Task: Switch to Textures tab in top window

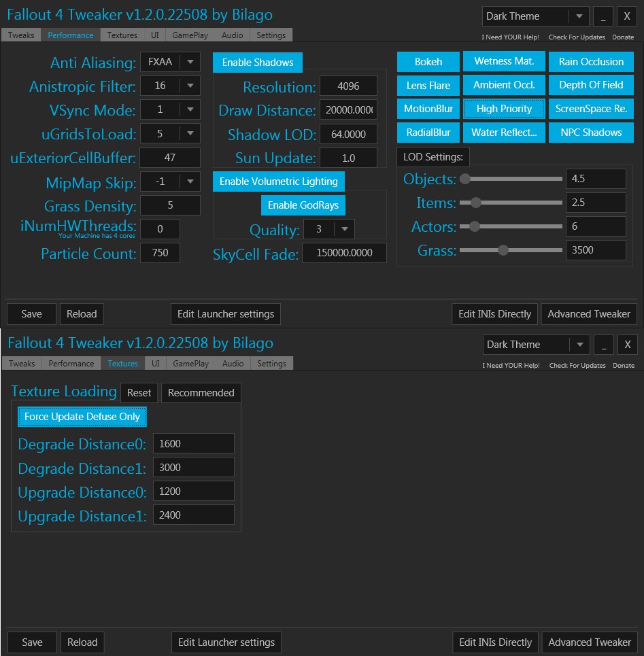Action: click(x=122, y=35)
